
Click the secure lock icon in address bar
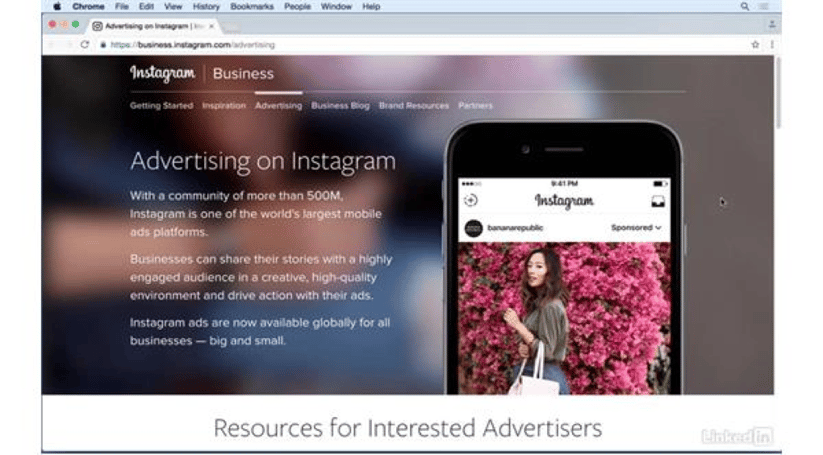103,45
